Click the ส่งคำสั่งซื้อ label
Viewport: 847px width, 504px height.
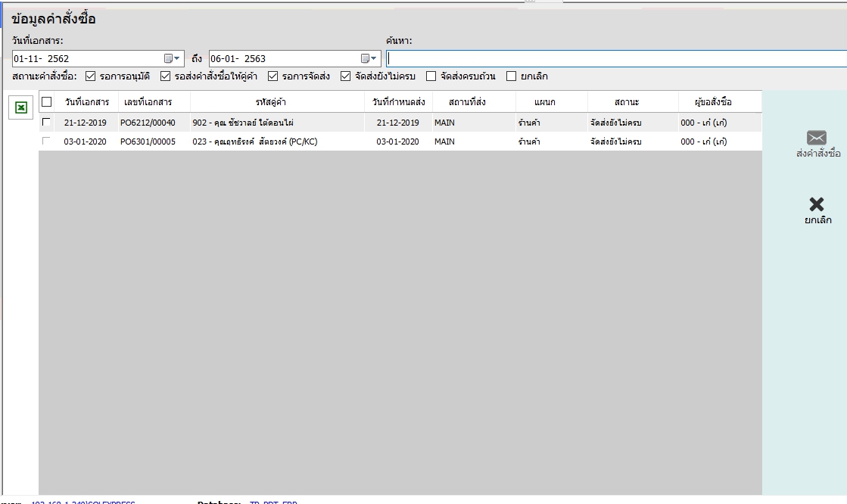click(818, 154)
